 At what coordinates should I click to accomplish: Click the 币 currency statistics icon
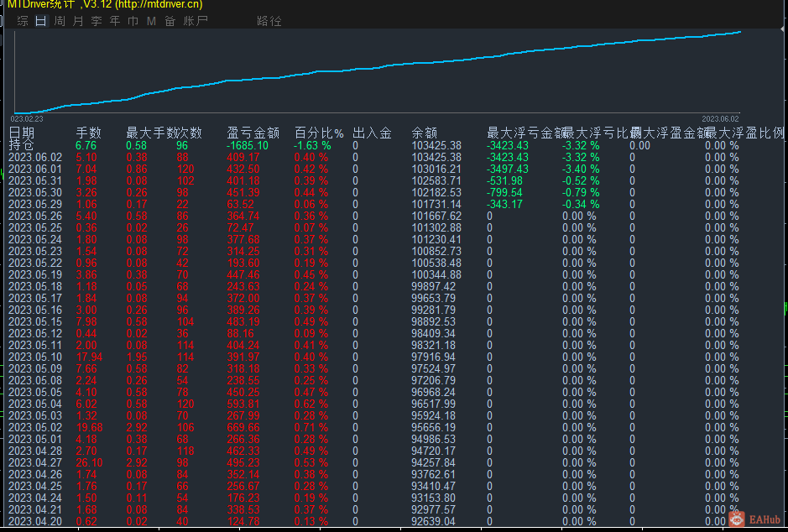132,23
